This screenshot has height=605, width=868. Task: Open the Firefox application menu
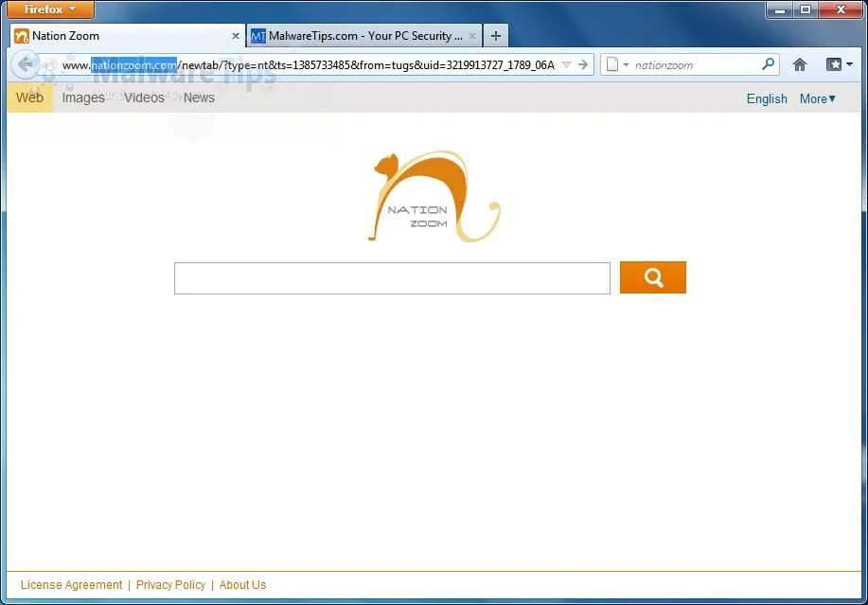(50, 9)
